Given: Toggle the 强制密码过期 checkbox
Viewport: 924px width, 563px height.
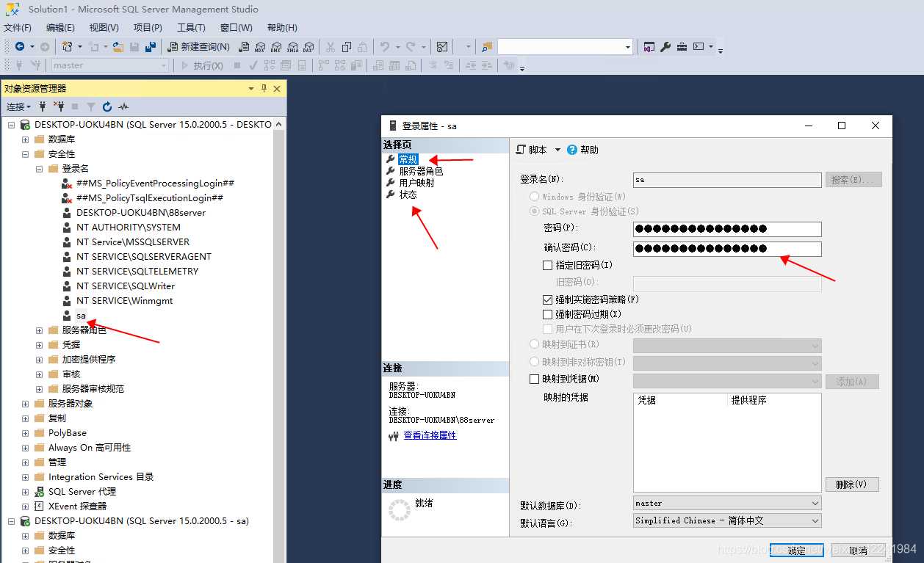Looking at the screenshot, I should [x=547, y=314].
